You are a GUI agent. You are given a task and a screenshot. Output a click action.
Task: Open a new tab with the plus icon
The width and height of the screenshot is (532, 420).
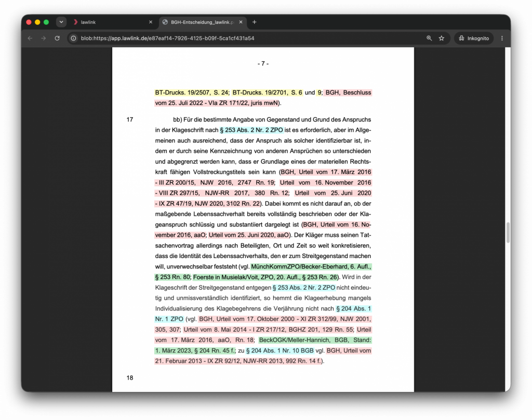pos(255,22)
